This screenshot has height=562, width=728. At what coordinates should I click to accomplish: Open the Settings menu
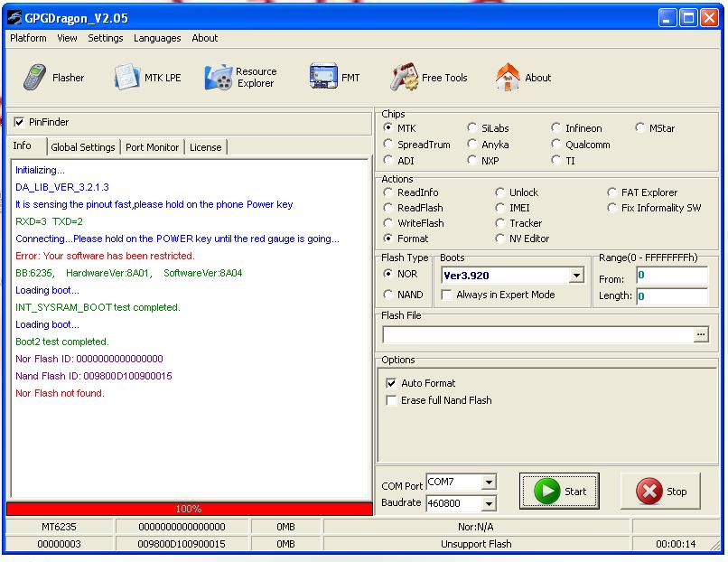point(106,38)
